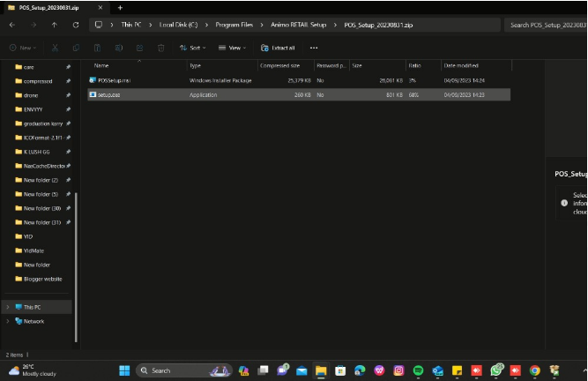
Task: Expand the This PC tree node
Action: [x=8, y=307]
